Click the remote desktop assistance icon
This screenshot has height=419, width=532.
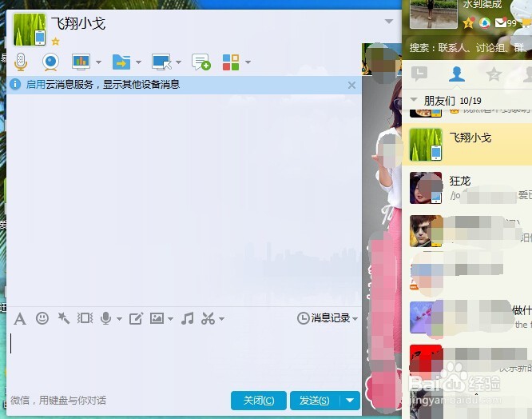click(161, 62)
